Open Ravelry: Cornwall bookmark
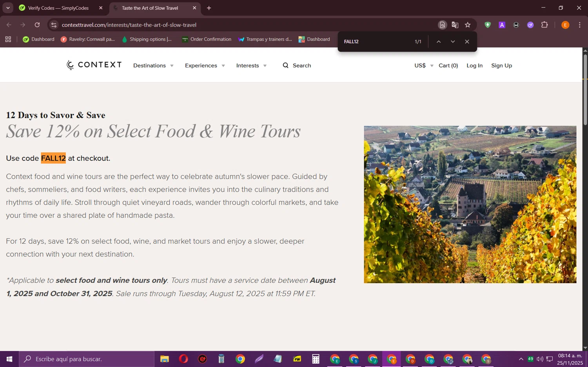Image resolution: width=588 pixels, height=367 pixels. (x=88, y=39)
